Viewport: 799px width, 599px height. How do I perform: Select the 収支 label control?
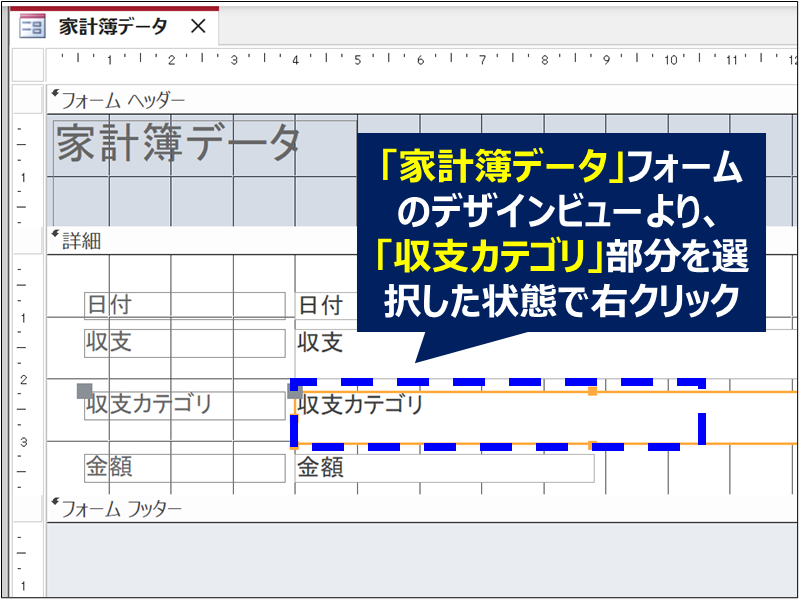pyautogui.click(x=184, y=343)
